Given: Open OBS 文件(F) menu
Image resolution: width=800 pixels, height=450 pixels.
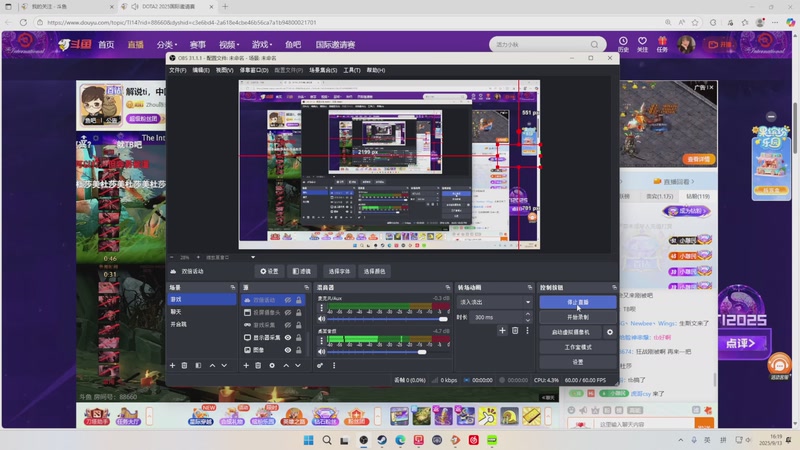Looking at the screenshot, I should point(178,70).
